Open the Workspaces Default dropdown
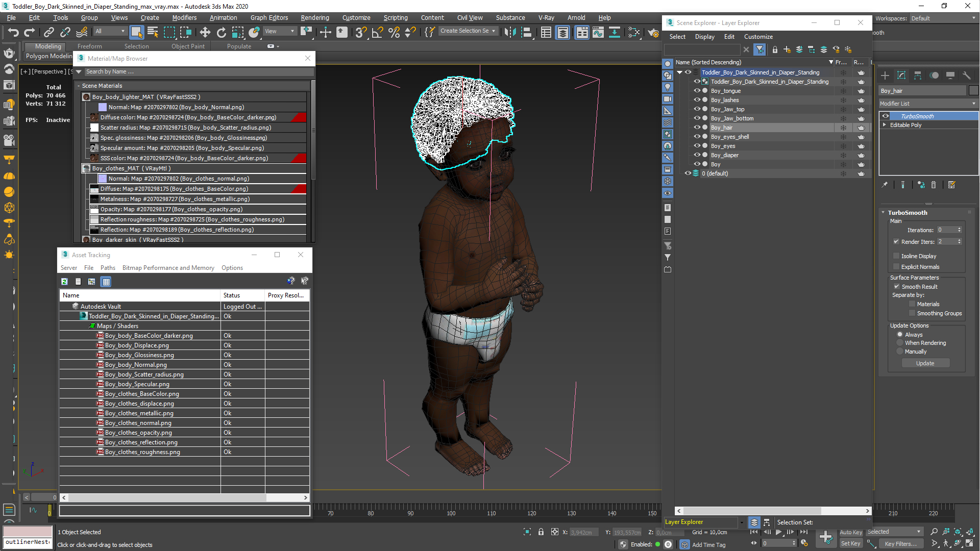The image size is (980, 551). pyautogui.click(x=943, y=18)
